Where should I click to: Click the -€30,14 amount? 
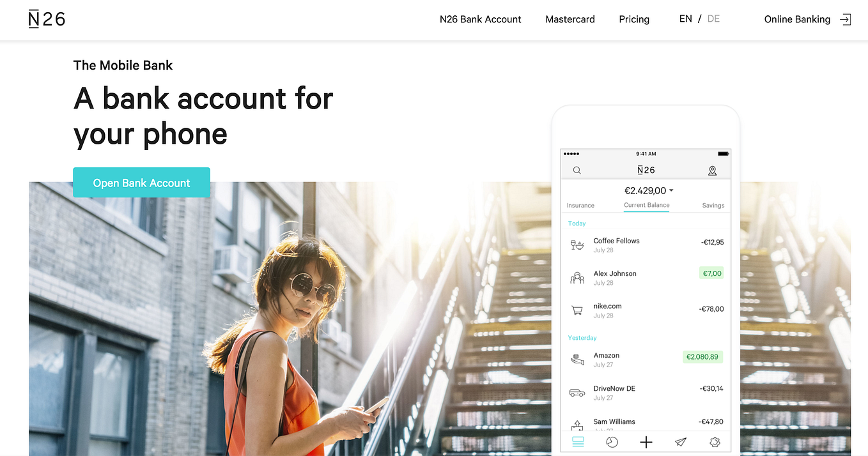pyautogui.click(x=711, y=388)
